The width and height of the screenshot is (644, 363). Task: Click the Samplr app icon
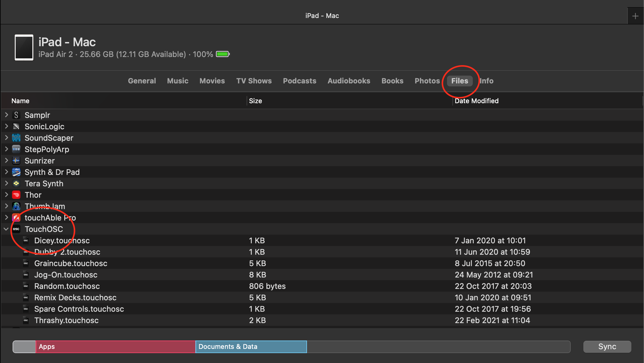point(16,115)
